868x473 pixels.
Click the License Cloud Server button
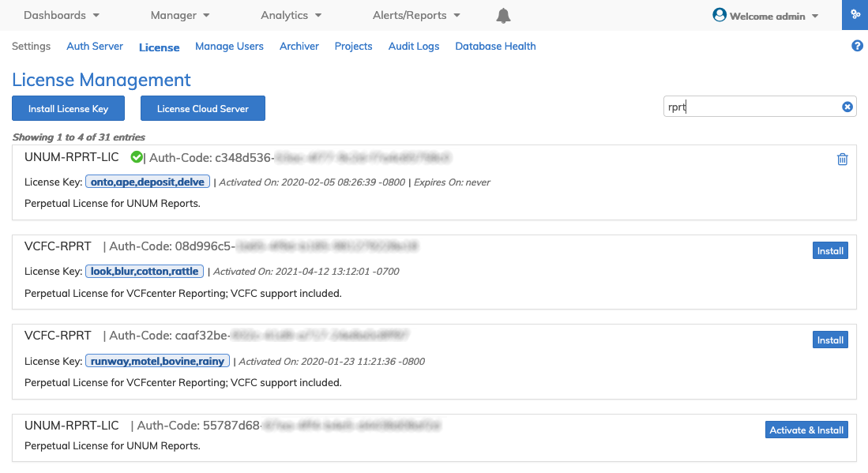(202, 109)
